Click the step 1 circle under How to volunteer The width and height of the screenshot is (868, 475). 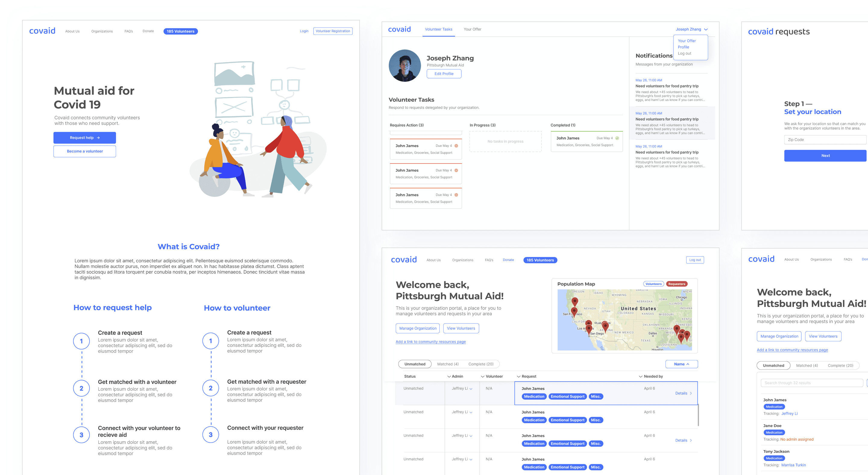tap(211, 341)
